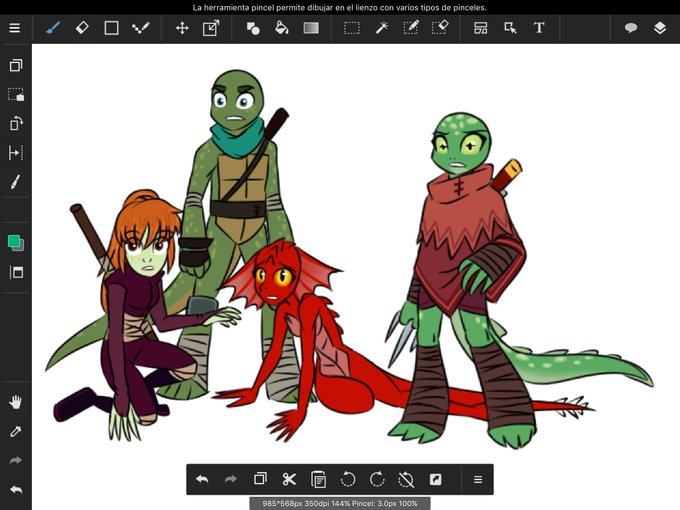Open the shortcut bar menu
The height and width of the screenshot is (510, 680).
pyautogui.click(x=478, y=479)
